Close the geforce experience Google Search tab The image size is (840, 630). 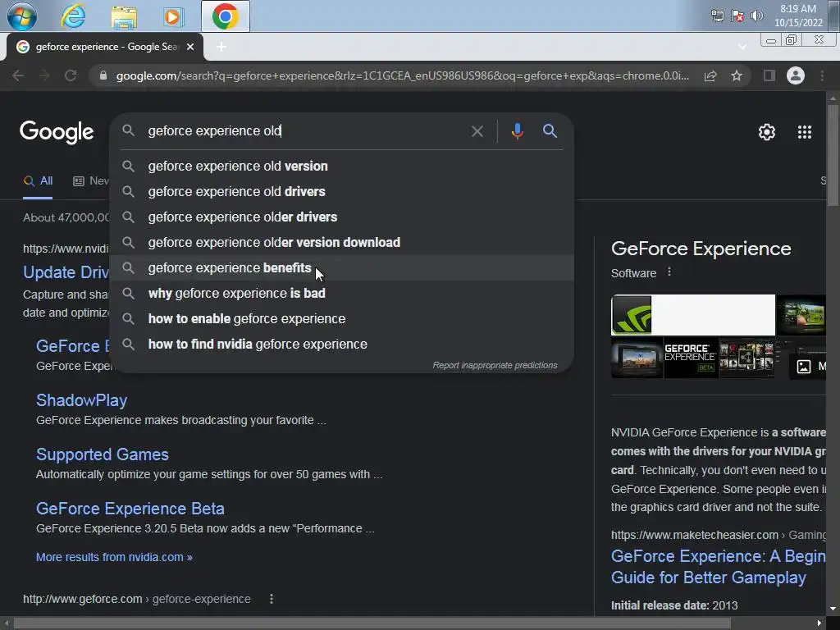(190, 47)
